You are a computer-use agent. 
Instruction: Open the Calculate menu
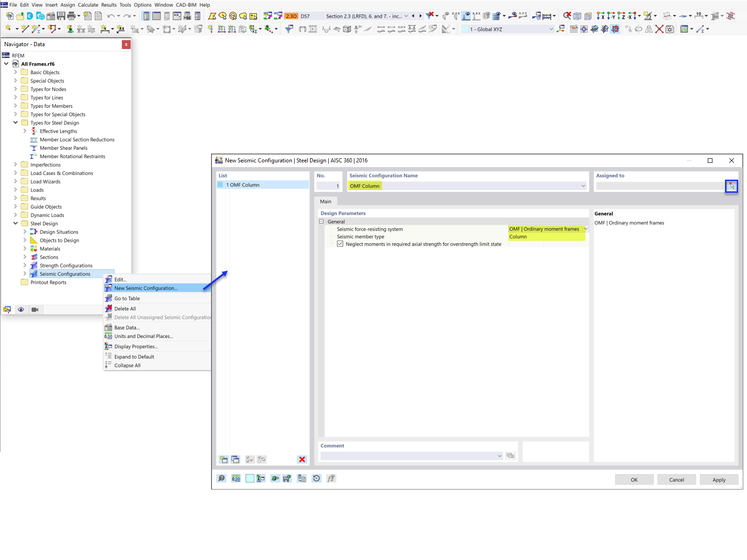[x=88, y=5]
